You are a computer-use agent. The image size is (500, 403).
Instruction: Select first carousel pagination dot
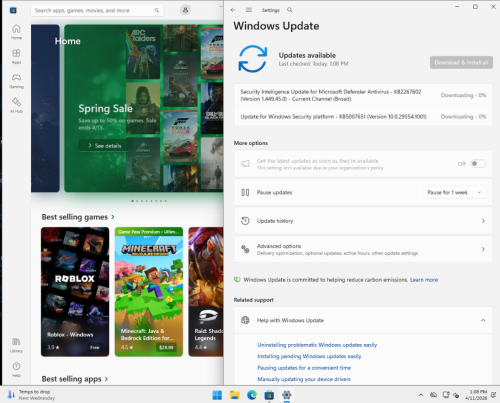[132, 201]
